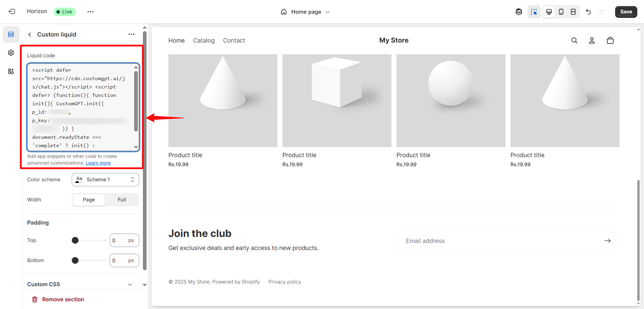Screen dimensions: 644x309
Task: Click Product title under the cube
Action: [x=299, y=155]
